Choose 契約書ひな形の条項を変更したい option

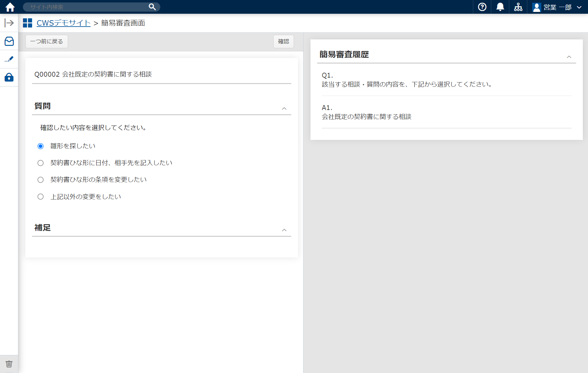pyautogui.click(x=41, y=180)
